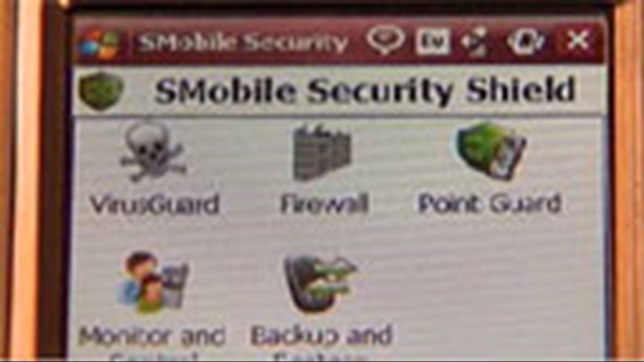Open the connectivity arrows status icon

click(x=475, y=41)
